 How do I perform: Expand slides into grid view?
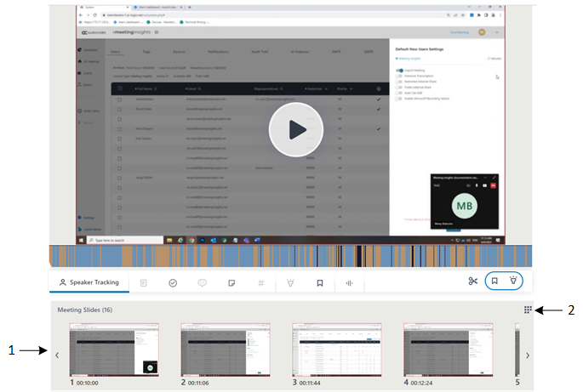tap(528, 311)
